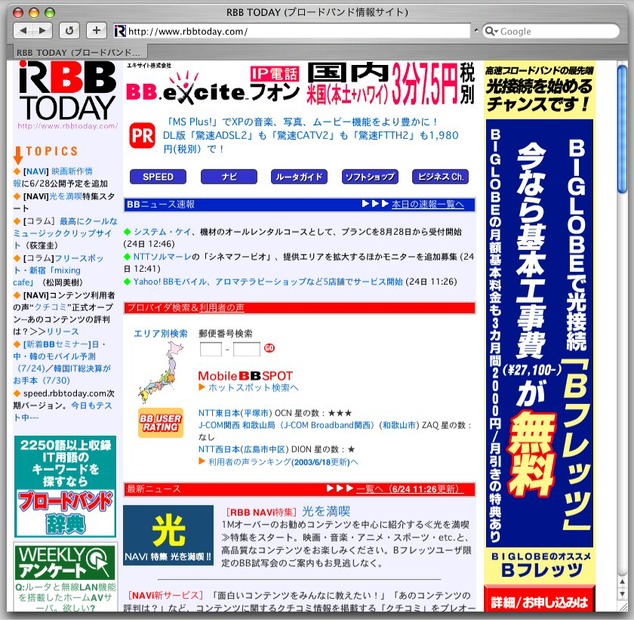Viewport: 634px width, 620px height.
Task: Click the 詳細/お申し込みは red button
Action: coord(539,602)
